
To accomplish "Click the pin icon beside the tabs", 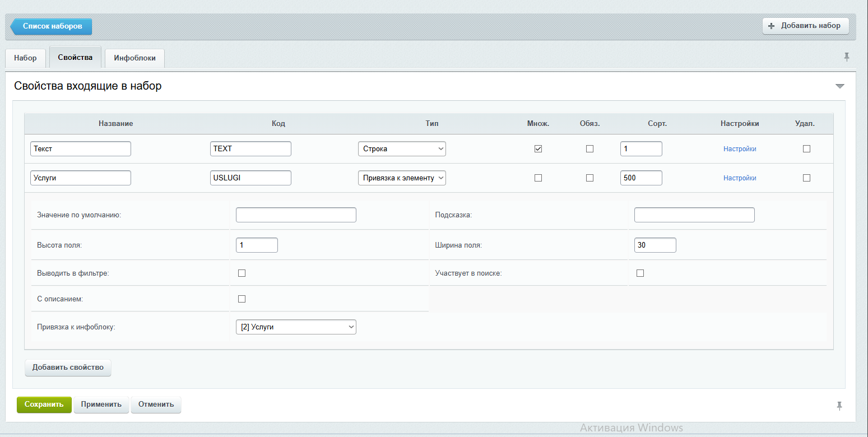I will pyautogui.click(x=846, y=57).
